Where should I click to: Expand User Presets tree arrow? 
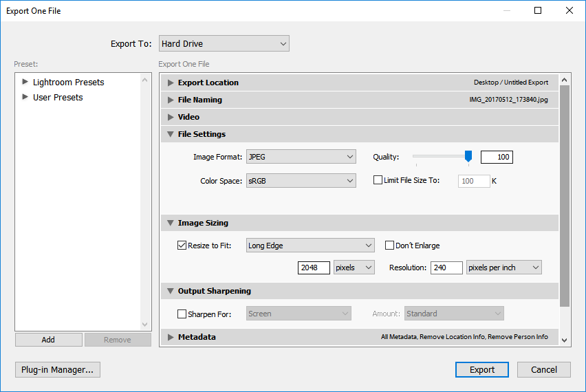(25, 97)
